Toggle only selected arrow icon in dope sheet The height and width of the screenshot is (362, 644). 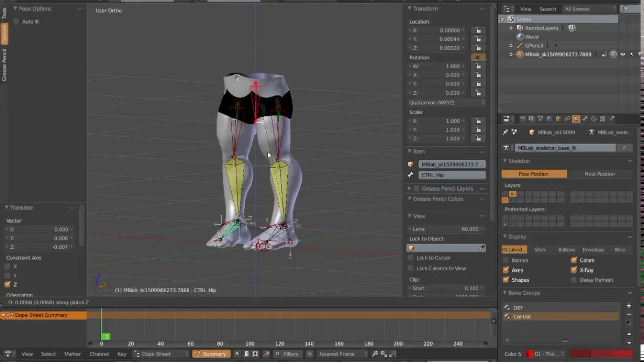(x=237, y=354)
